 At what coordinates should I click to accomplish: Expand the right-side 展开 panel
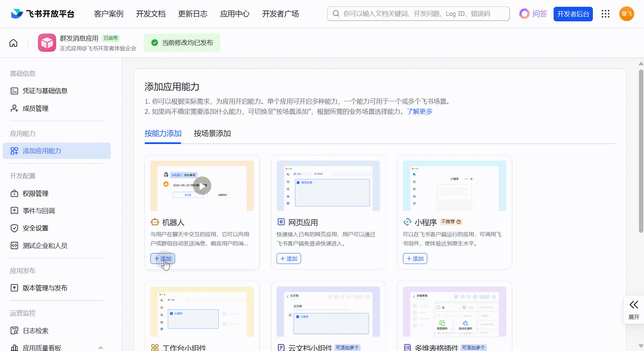coord(634,310)
